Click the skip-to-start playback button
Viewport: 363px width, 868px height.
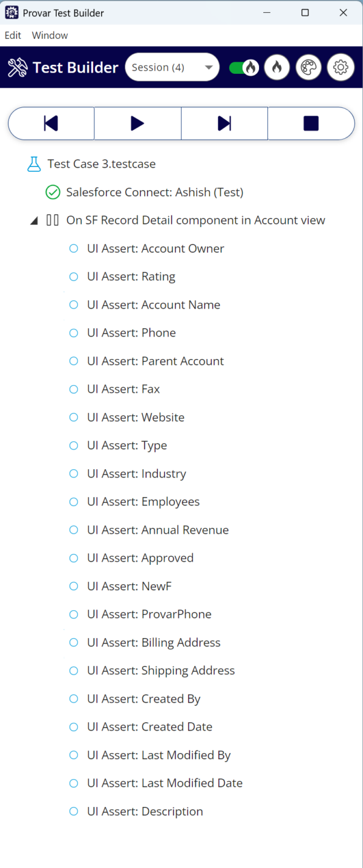(51, 123)
